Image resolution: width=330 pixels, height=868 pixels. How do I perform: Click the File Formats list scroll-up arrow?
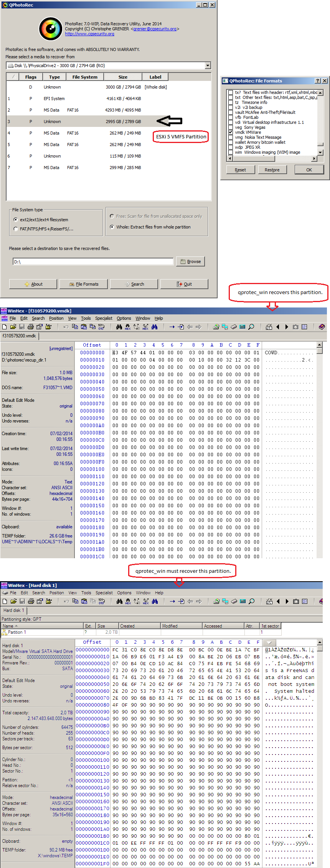pyautogui.click(x=320, y=92)
